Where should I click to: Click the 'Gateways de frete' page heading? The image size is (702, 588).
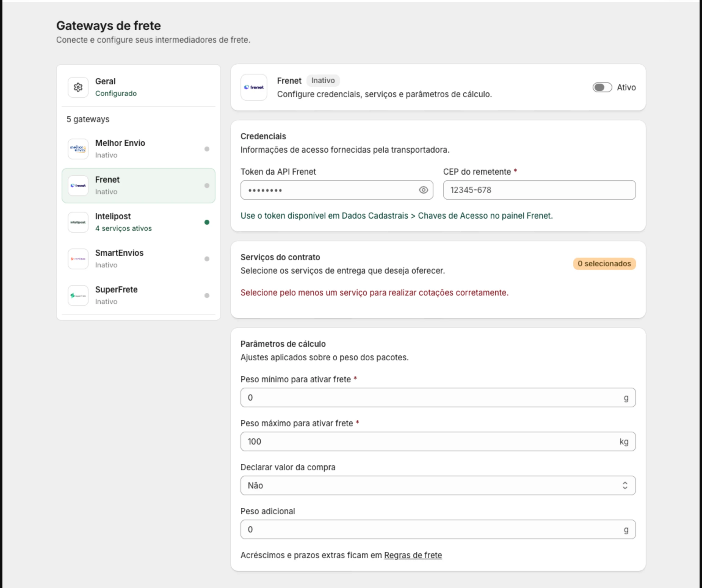click(x=108, y=25)
